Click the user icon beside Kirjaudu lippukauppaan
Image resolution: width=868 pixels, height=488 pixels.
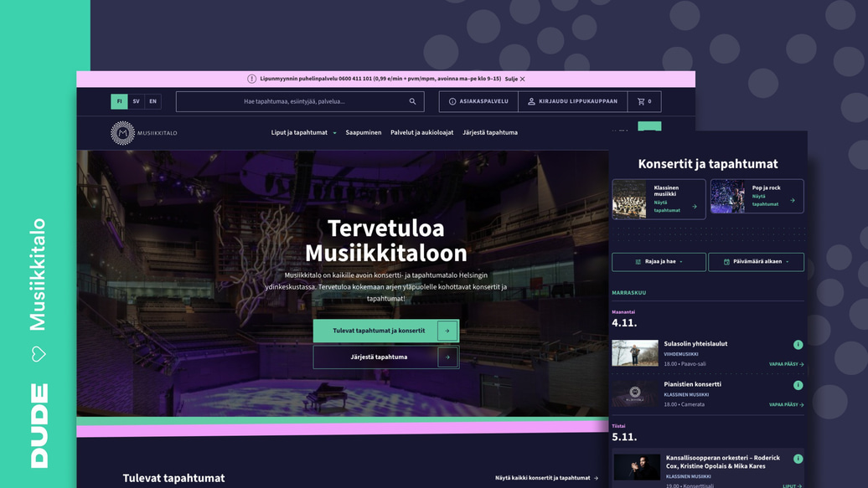pos(531,102)
